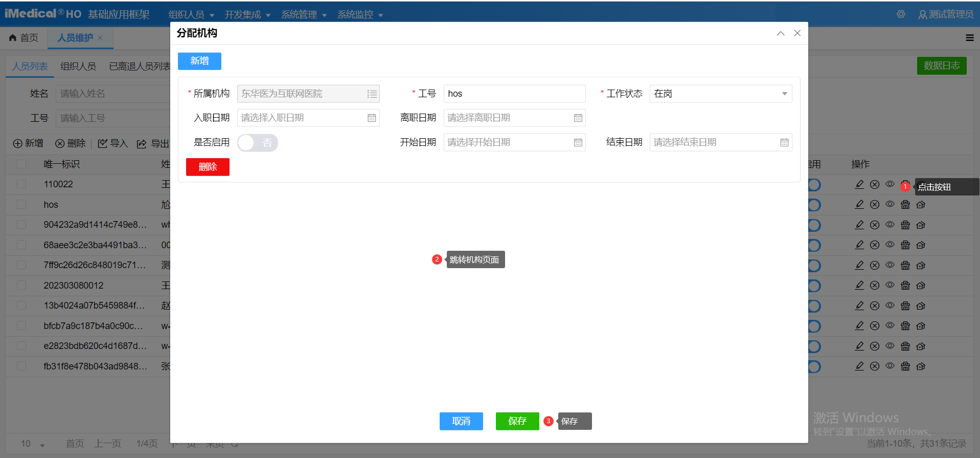Click the 请输入姓名 input in background
Screen dimensions: 980x458
112,94
